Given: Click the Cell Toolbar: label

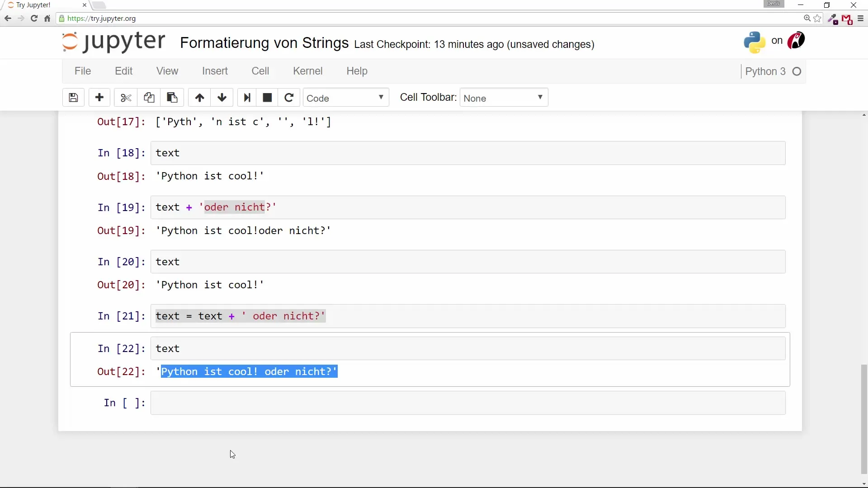Looking at the screenshot, I should 428,98.
